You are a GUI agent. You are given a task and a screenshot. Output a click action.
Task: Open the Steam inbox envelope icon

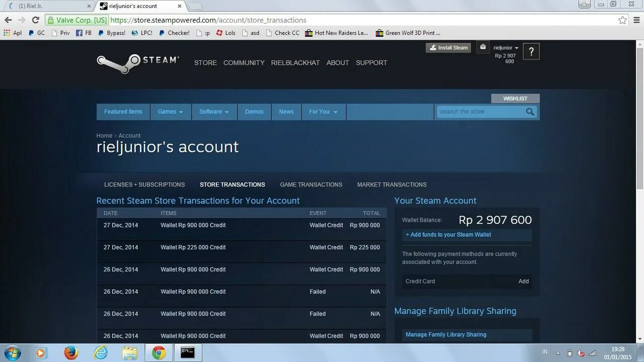pos(483,47)
